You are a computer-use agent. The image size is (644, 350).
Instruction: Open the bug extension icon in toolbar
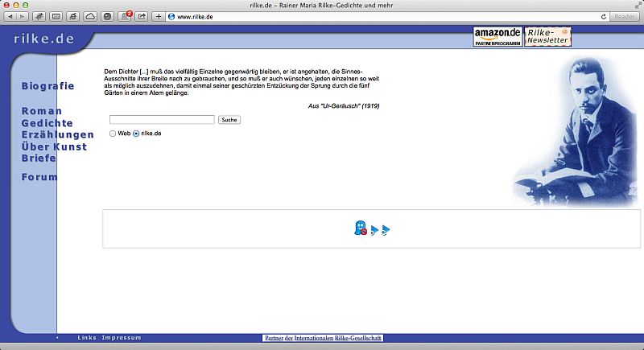(x=38, y=16)
